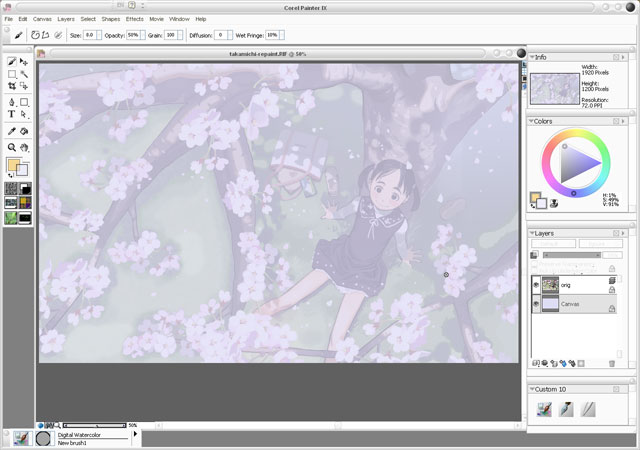The width and height of the screenshot is (640, 450).
Task: Open the Info panel flyout arrow menu
Action: [623, 57]
